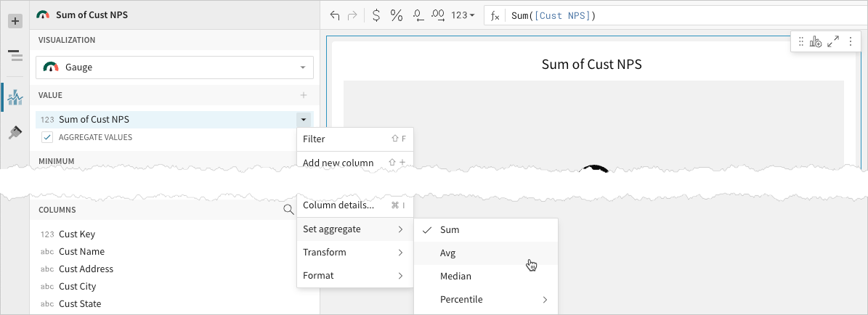
Task: Decrease decimal places in toolbar
Action: click(x=418, y=15)
